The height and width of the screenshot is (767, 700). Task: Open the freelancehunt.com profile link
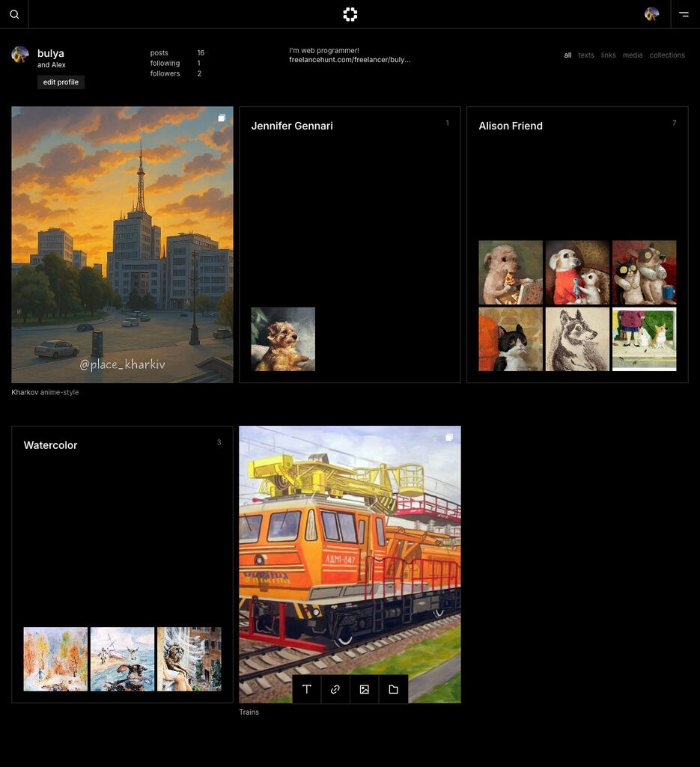(350, 60)
